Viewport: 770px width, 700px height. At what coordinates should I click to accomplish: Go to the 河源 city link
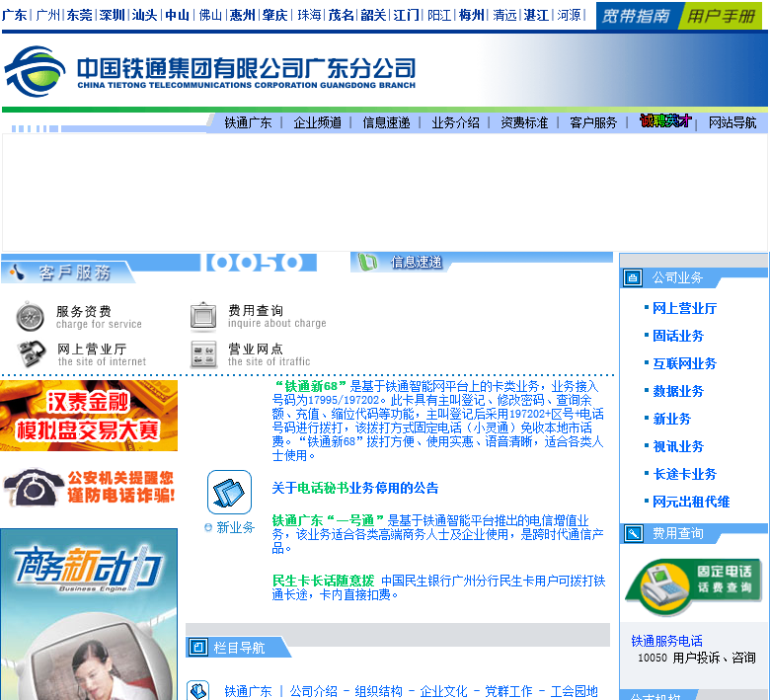click(x=570, y=15)
